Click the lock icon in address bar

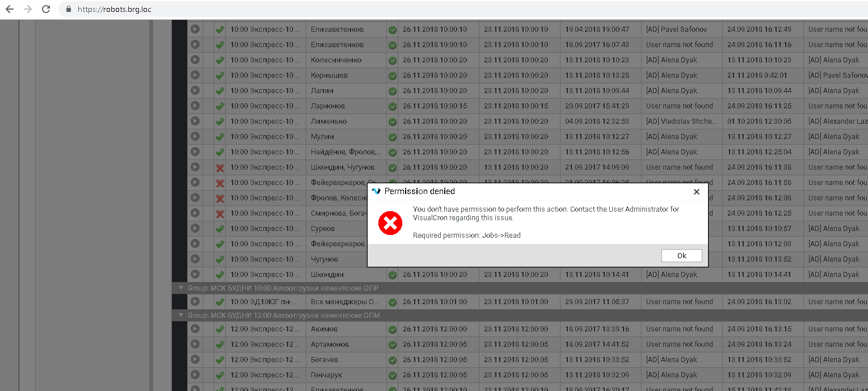click(x=69, y=9)
